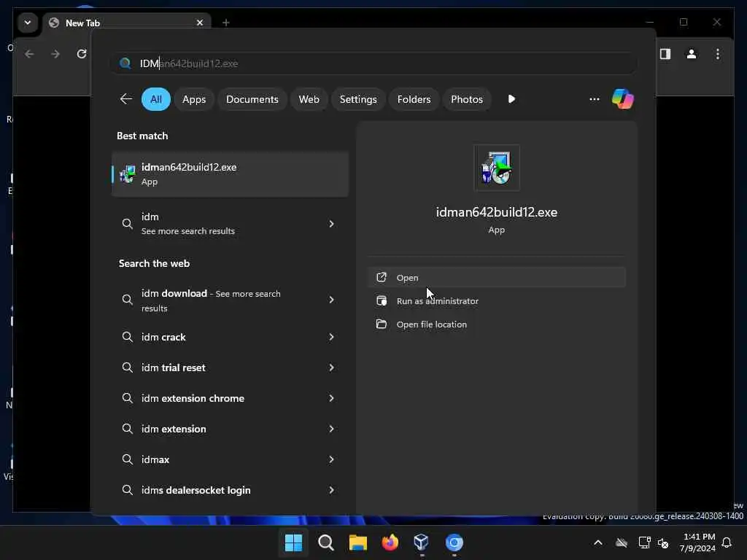Switch to the Documents filter
This screenshot has width=747, height=560.
point(252,99)
